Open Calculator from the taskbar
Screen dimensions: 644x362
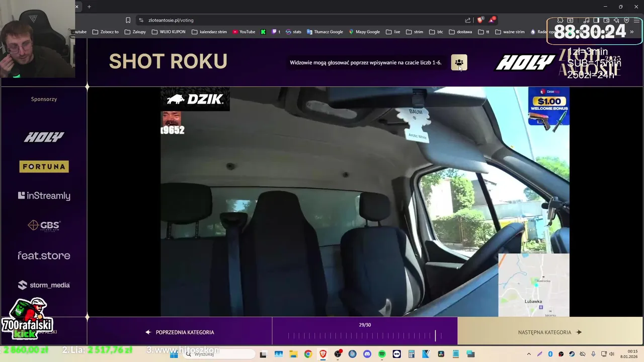point(412,354)
